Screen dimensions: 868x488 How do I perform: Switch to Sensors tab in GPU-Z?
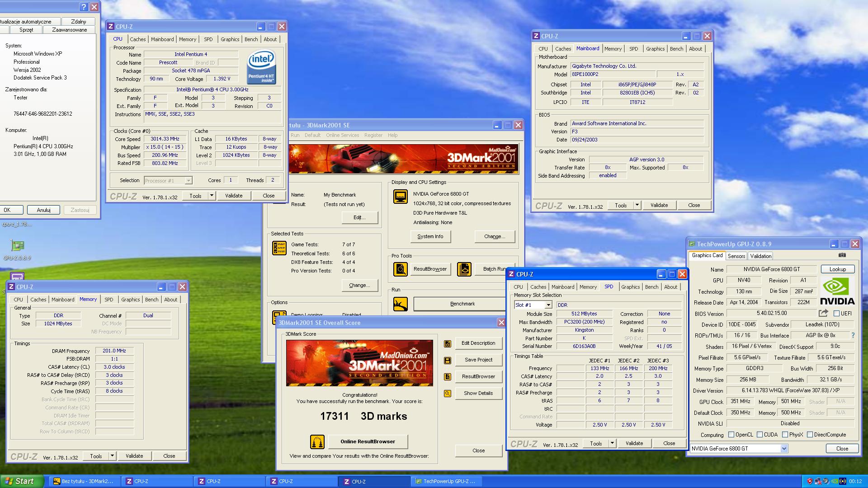click(736, 256)
